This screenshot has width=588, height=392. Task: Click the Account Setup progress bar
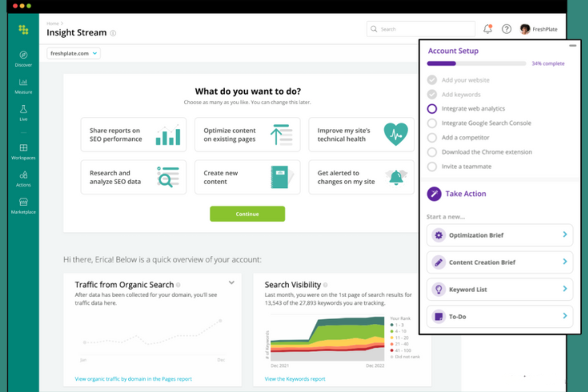[x=476, y=63]
